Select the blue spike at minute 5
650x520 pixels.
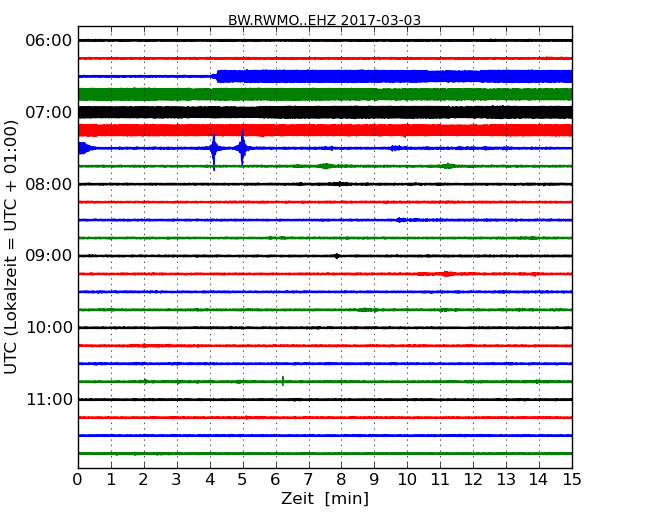point(242,148)
